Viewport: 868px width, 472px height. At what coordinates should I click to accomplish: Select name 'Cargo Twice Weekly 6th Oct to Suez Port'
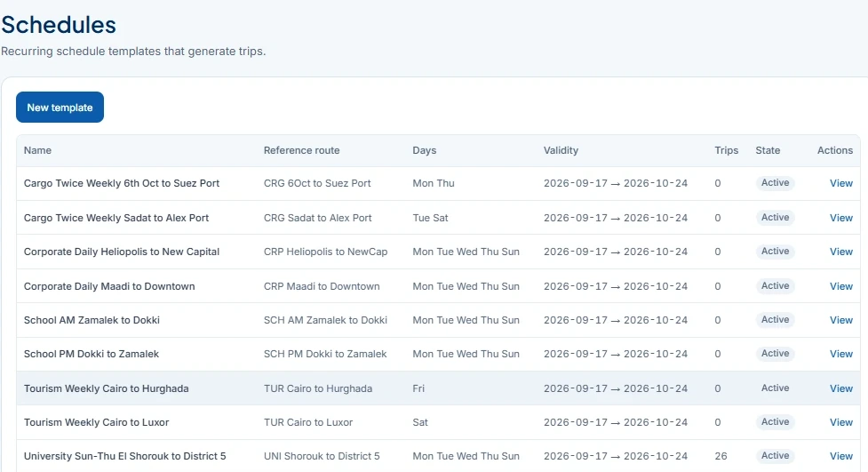(122, 183)
